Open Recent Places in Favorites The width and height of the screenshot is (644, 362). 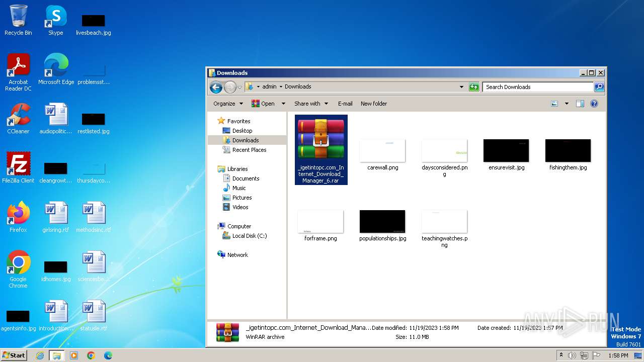tap(249, 150)
